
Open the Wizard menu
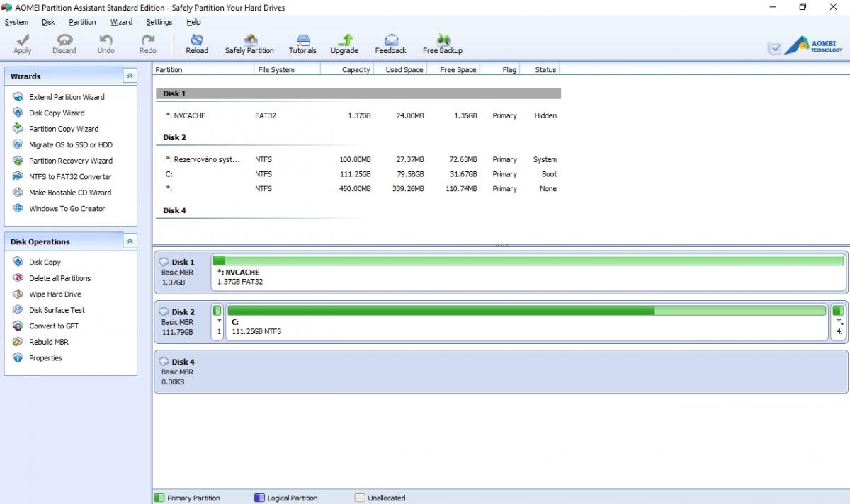[x=121, y=22]
